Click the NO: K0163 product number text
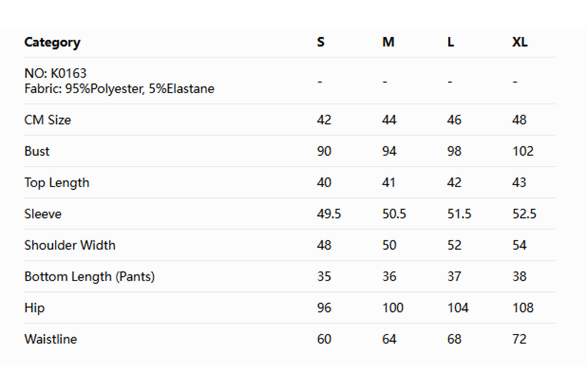The width and height of the screenshot is (586, 392). (x=56, y=73)
